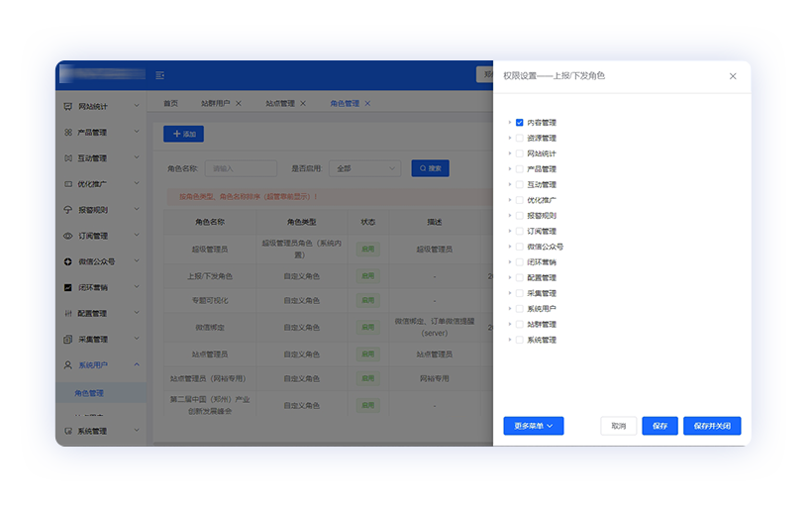Click the 站群管理 tree label
The image size is (812, 505).
pos(542,324)
